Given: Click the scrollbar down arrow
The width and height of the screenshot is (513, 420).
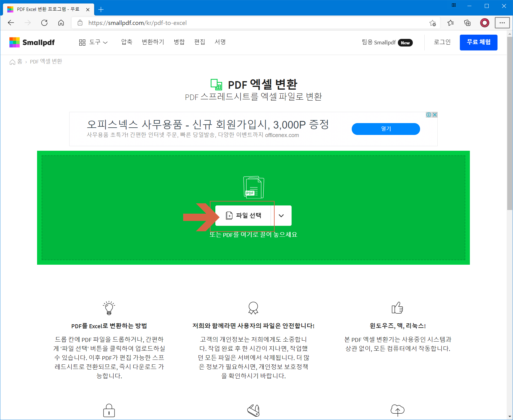Looking at the screenshot, I should pyautogui.click(x=510, y=417).
